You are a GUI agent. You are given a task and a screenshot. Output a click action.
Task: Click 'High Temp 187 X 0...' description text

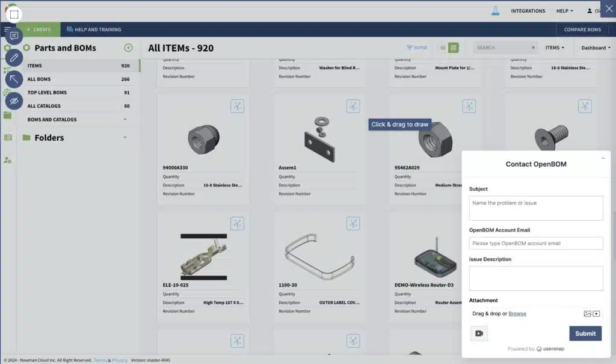[x=223, y=303]
